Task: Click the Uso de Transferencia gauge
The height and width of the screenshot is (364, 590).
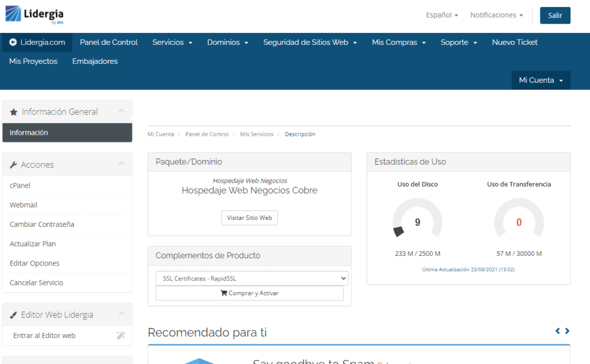Action: coord(519,219)
